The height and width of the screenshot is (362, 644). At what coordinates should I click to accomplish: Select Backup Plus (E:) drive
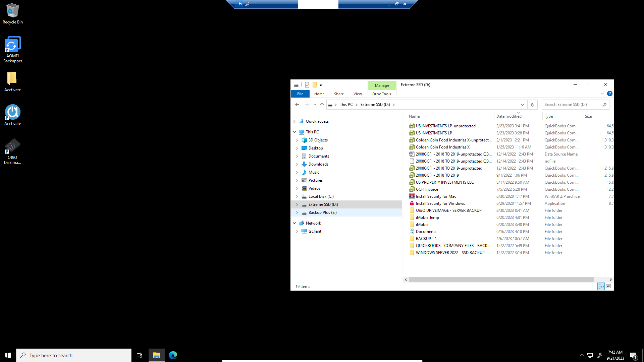[322, 213]
